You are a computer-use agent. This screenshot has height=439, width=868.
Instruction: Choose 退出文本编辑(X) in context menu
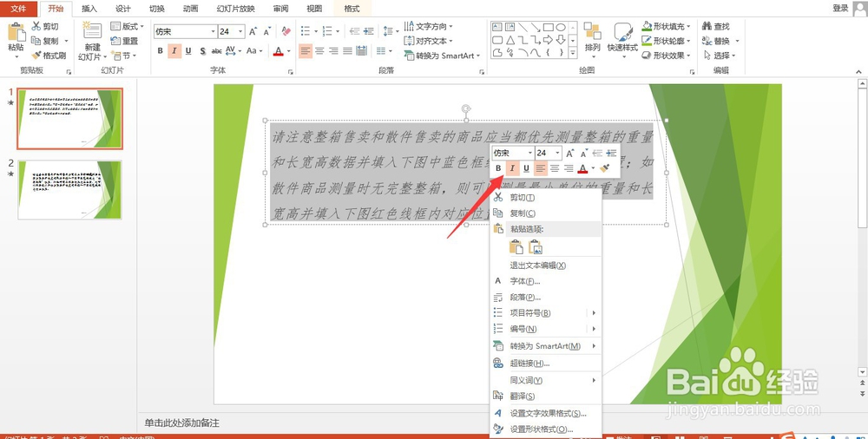coord(545,265)
